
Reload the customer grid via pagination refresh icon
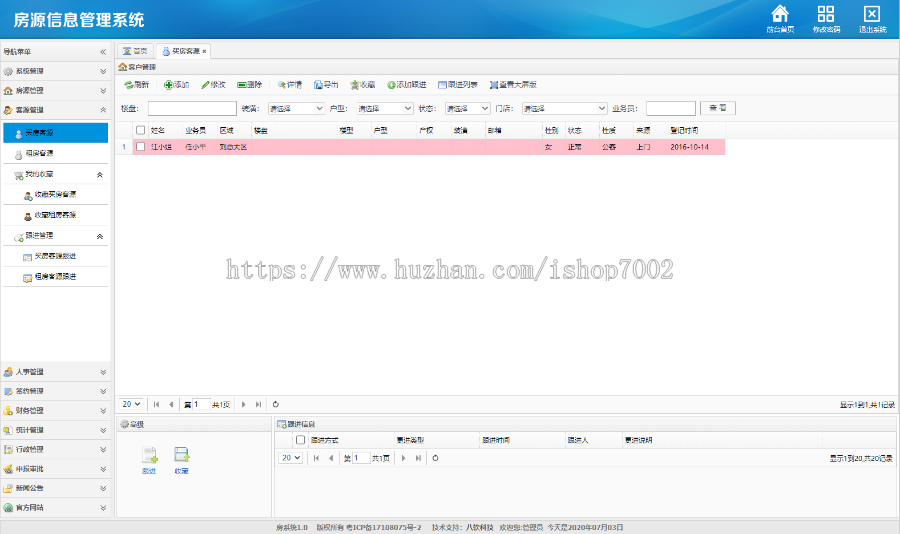click(276, 405)
